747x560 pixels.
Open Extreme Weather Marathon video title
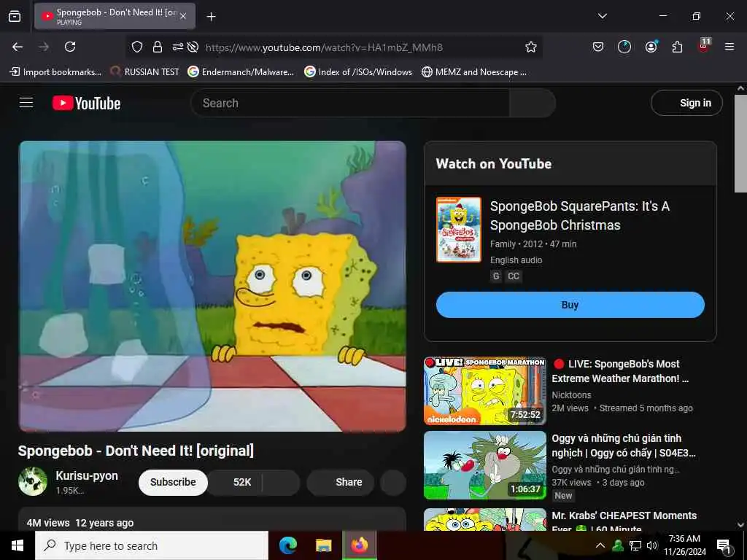click(x=620, y=371)
